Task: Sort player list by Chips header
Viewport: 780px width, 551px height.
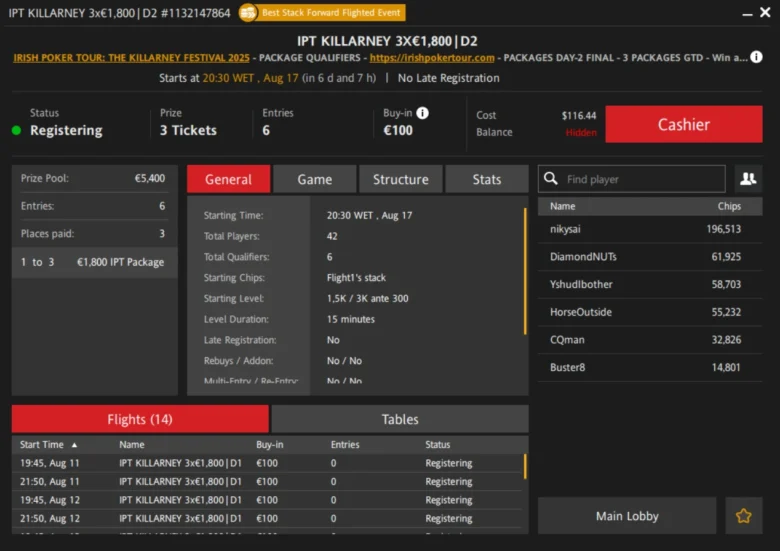Action: point(729,206)
